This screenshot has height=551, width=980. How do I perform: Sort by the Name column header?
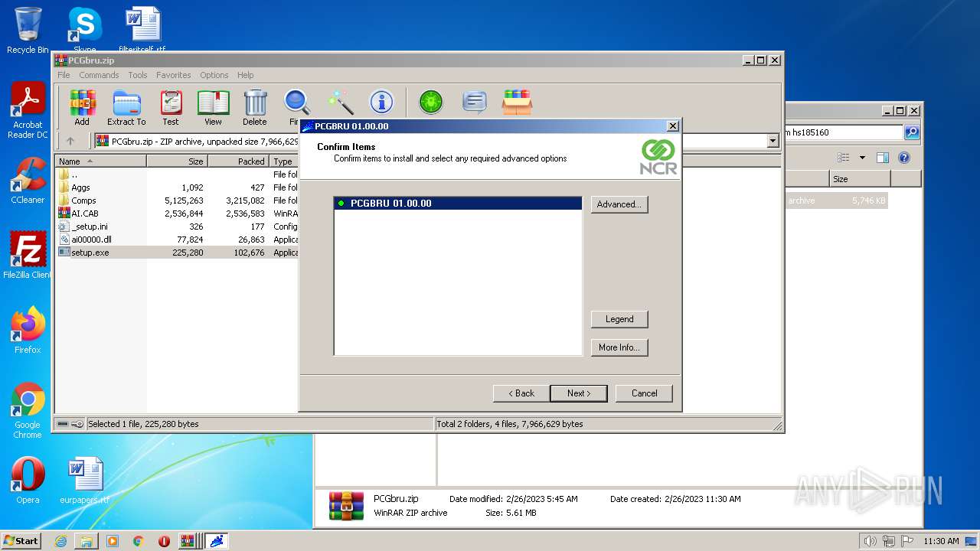(x=100, y=161)
